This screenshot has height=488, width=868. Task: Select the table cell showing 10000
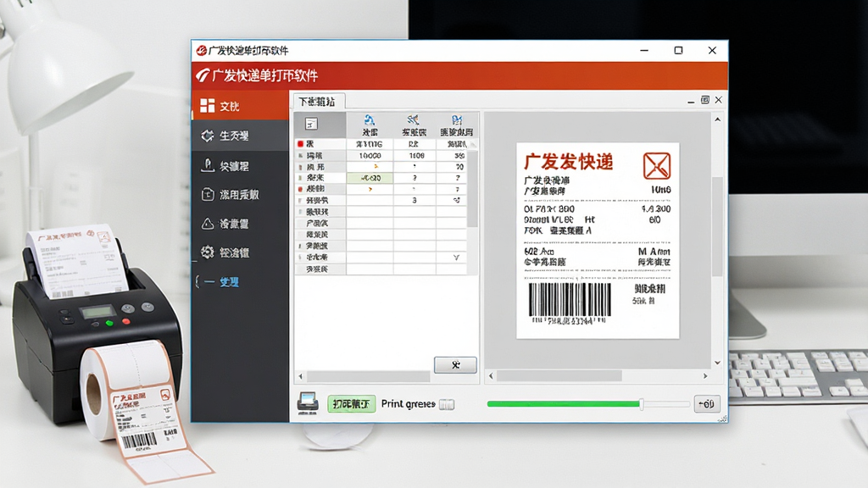(370, 156)
